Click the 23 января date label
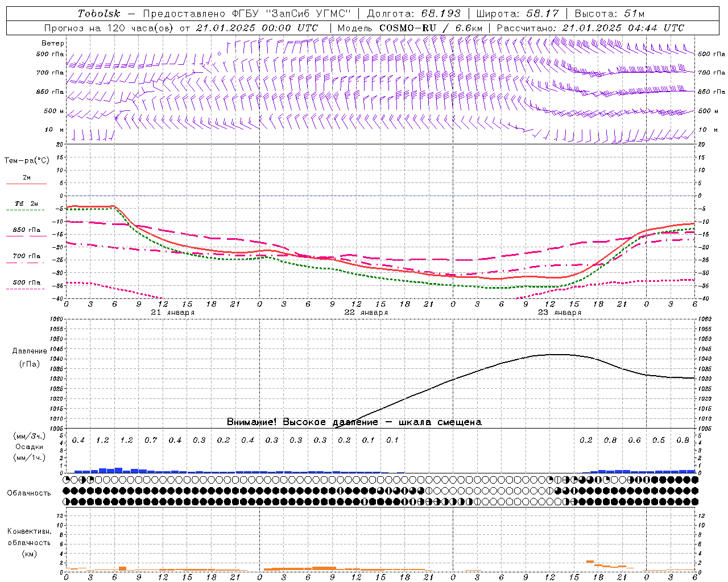The image size is (728, 582). point(559,313)
